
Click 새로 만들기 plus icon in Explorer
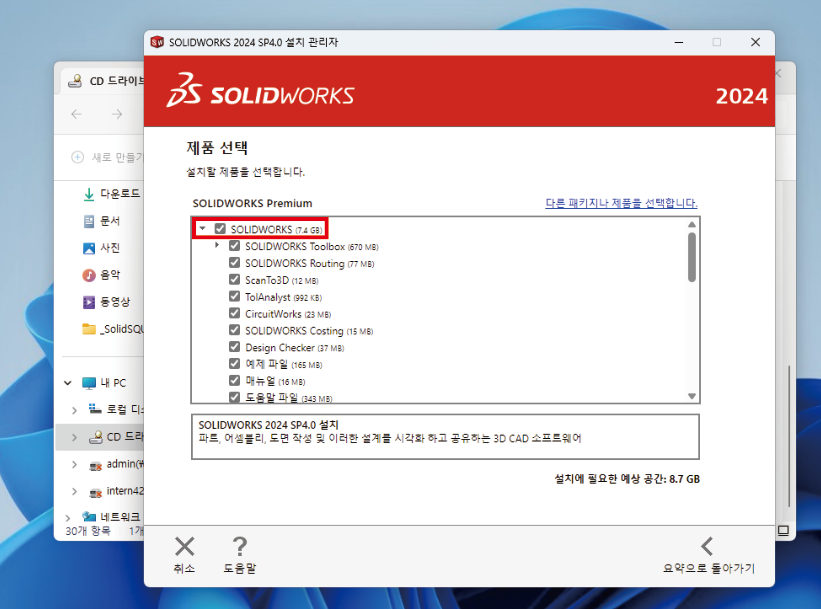click(77, 157)
